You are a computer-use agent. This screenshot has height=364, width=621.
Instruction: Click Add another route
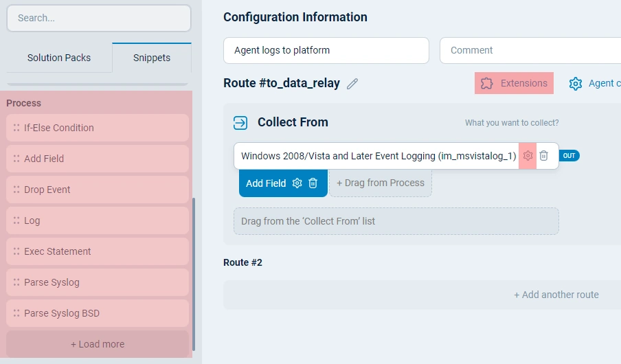(556, 295)
